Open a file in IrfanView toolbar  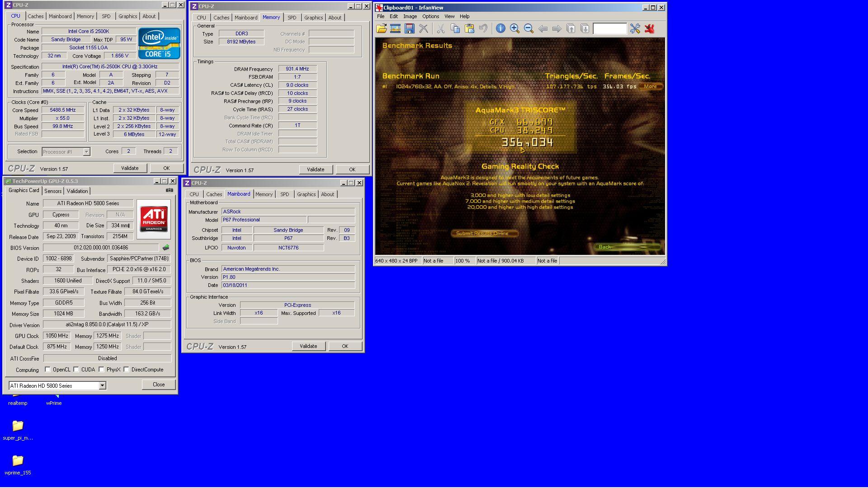[x=382, y=28]
